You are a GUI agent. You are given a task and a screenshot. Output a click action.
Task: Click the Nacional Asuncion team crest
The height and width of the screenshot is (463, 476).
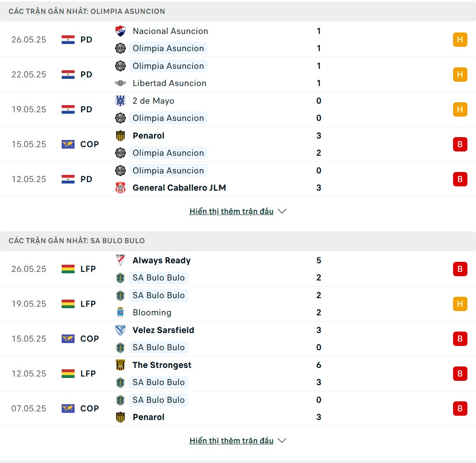[x=120, y=31]
